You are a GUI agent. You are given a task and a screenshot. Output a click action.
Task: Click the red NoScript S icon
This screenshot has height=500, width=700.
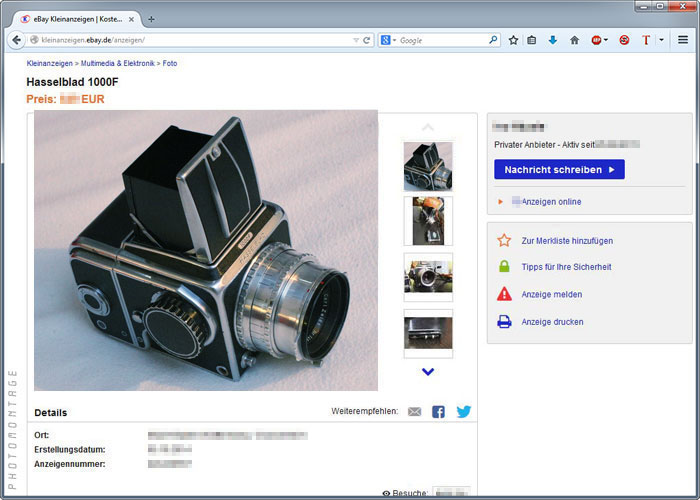coord(624,40)
